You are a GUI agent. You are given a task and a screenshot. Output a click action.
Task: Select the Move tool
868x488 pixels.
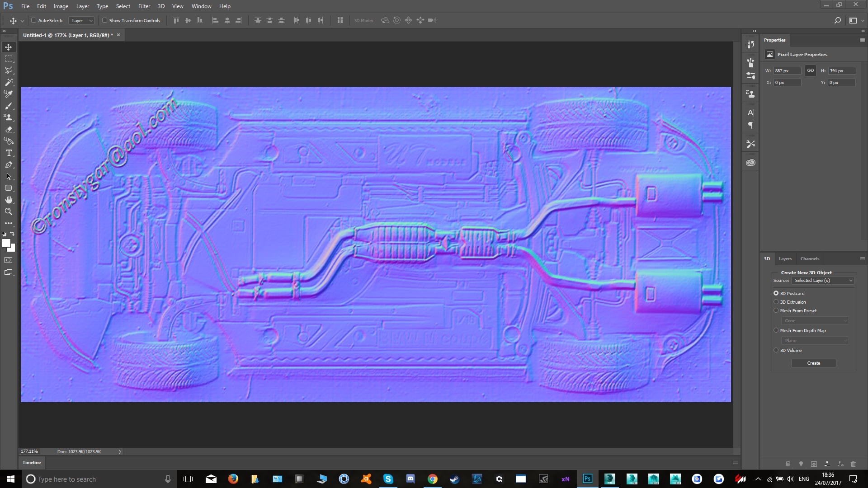click(9, 47)
